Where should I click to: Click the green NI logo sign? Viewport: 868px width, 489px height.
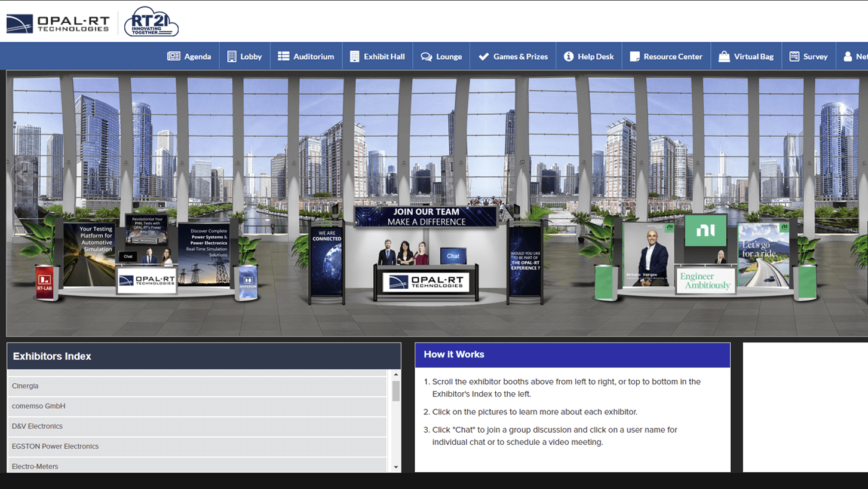[706, 231]
